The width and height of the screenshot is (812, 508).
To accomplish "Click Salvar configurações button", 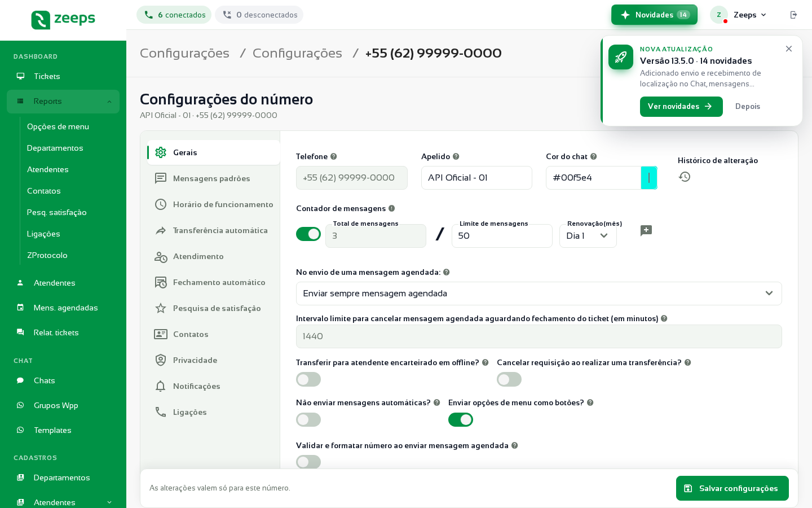I will [x=732, y=488].
